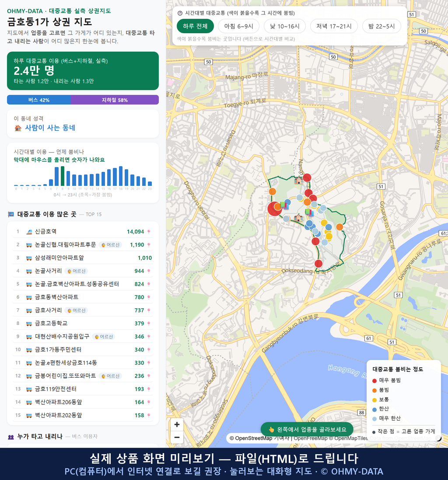The image size is (448, 480).
Task: Click the pin icon in the 신금호역 row
Action: pos(149,232)
